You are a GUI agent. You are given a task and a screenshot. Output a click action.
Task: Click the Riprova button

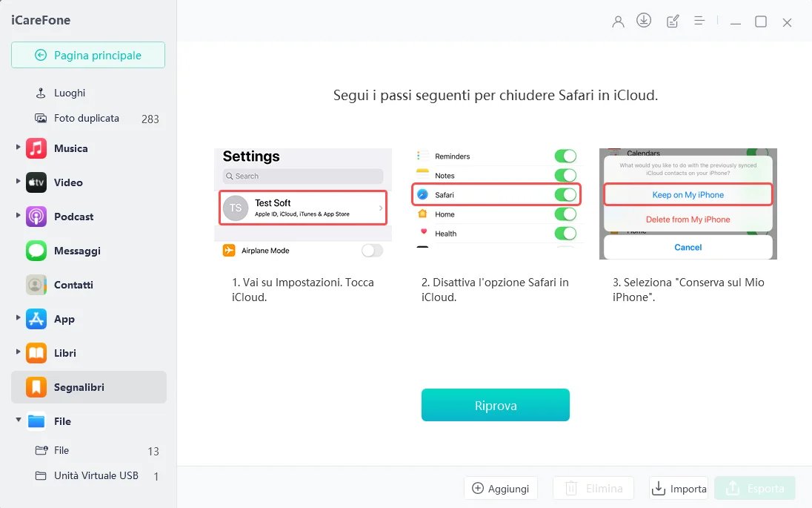[x=496, y=405]
